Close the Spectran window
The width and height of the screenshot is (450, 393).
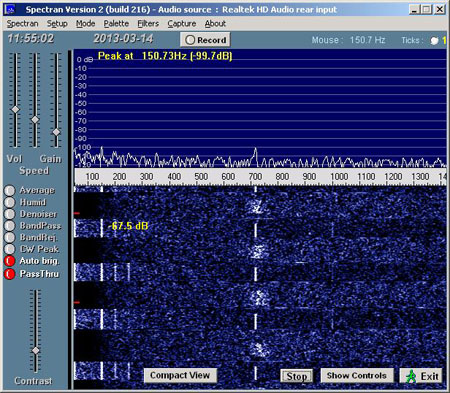click(440, 9)
